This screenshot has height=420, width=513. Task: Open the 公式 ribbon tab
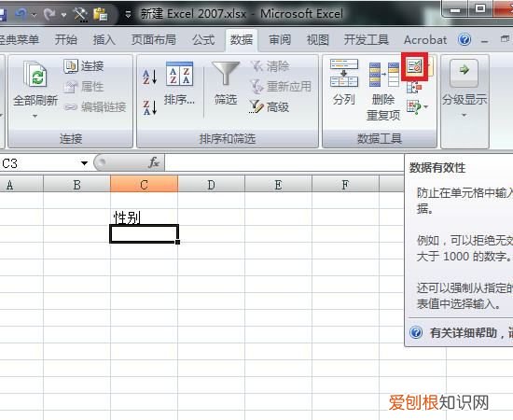[203, 39]
